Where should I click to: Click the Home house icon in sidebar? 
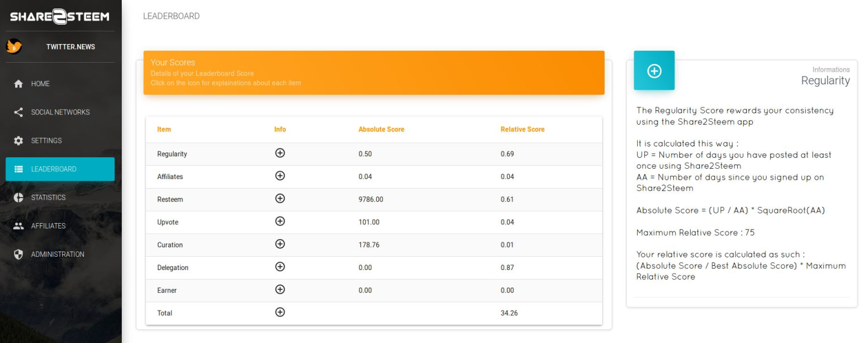click(19, 84)
